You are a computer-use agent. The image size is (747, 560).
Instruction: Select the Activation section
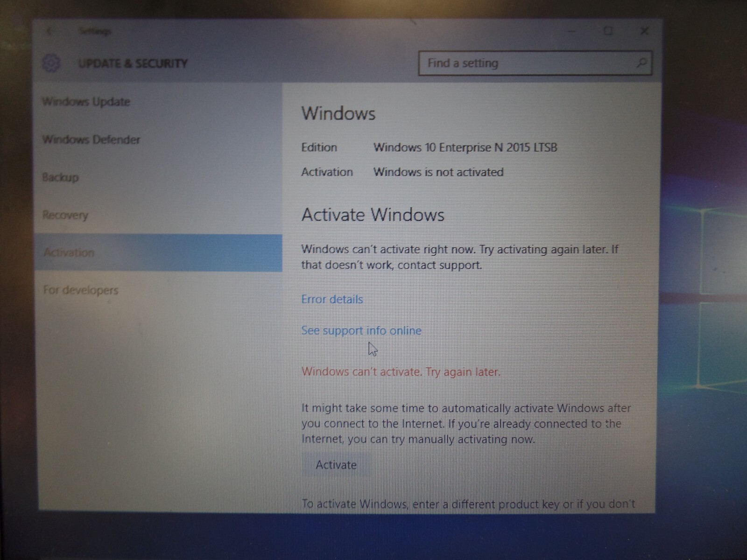tap(158, 252)
